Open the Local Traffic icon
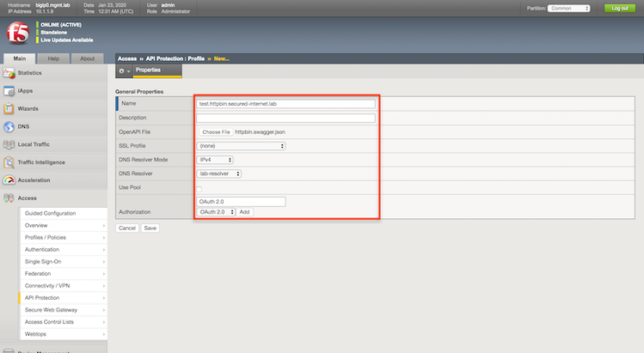This screenshot has height=353, width=644. tap(9, 144)
